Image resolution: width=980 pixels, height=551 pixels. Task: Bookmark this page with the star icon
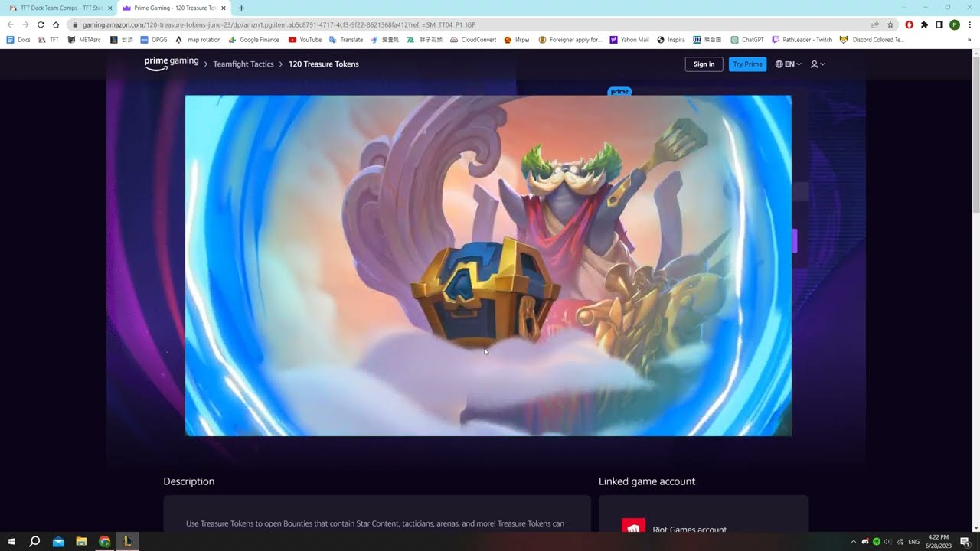pos(890,24)
